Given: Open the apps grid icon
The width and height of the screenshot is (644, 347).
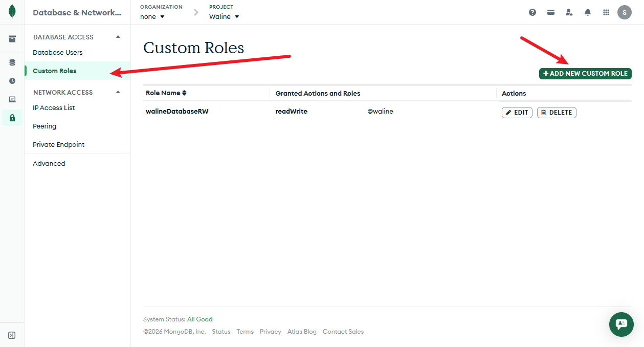Looking at the screenshot, I should (606, 12).
